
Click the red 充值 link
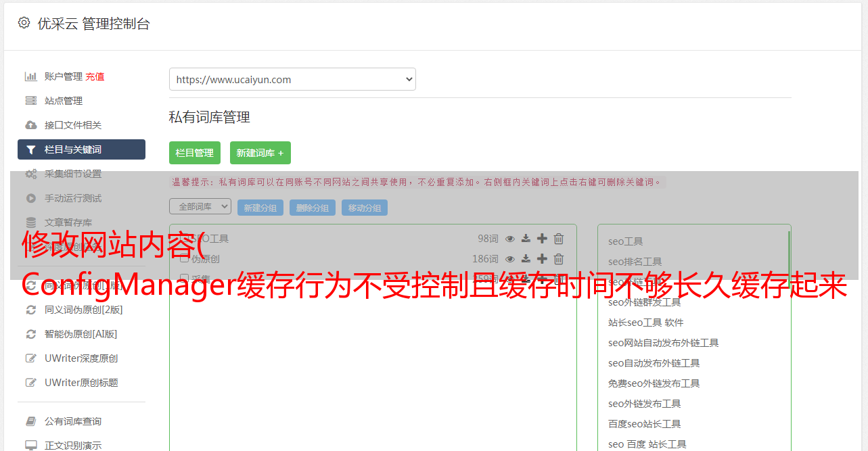[x=95, y=76]
